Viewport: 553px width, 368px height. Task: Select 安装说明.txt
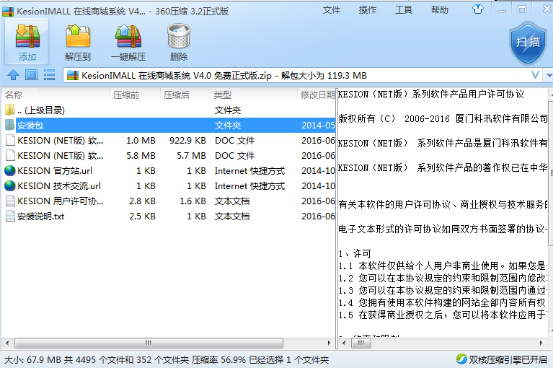[169, 216]
